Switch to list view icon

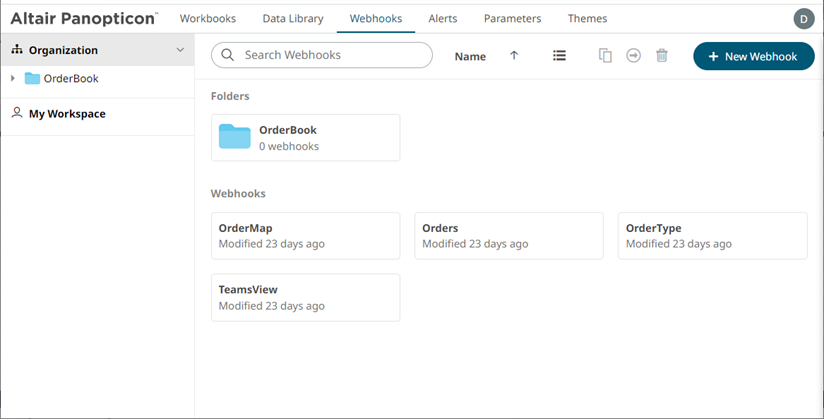coord(560,56)
